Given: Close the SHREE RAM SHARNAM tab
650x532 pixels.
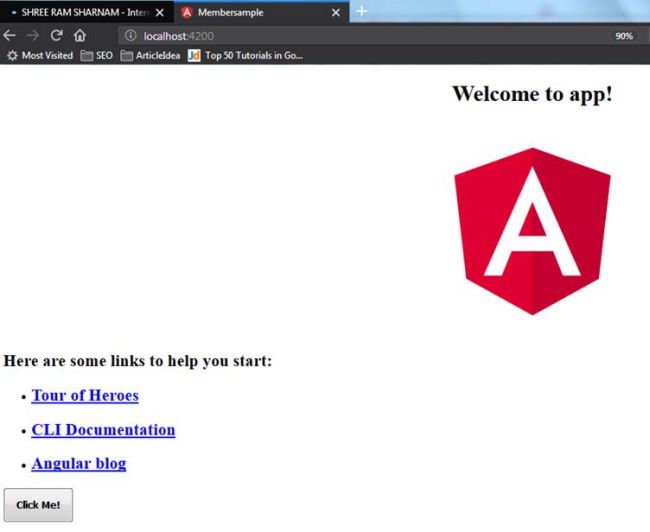Looking at the screenshot, I should click(160, 12).
